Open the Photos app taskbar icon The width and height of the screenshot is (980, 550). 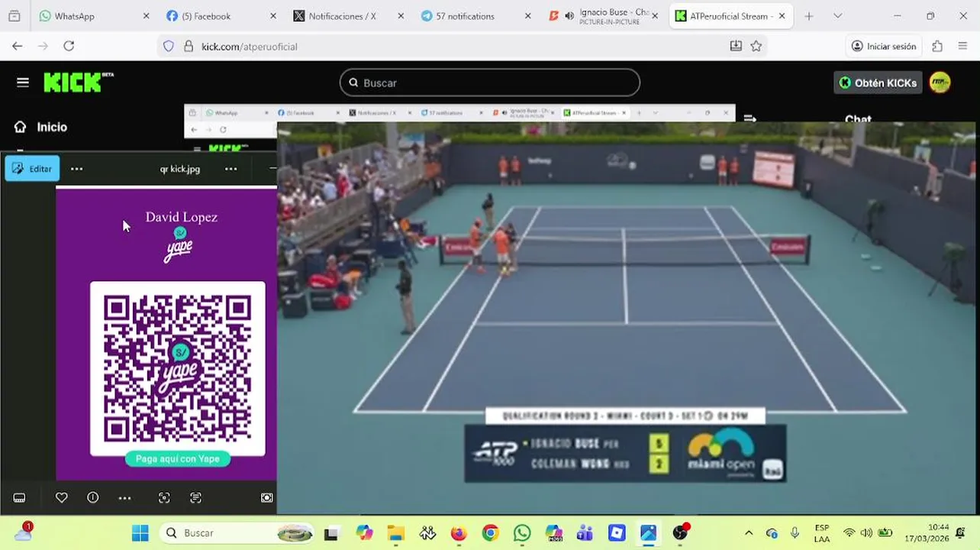point(648,533)
